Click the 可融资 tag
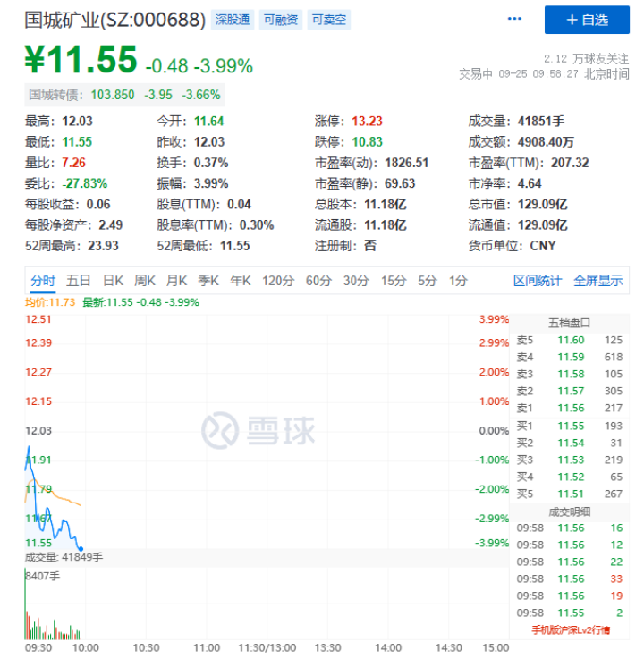 pos(281,20)
